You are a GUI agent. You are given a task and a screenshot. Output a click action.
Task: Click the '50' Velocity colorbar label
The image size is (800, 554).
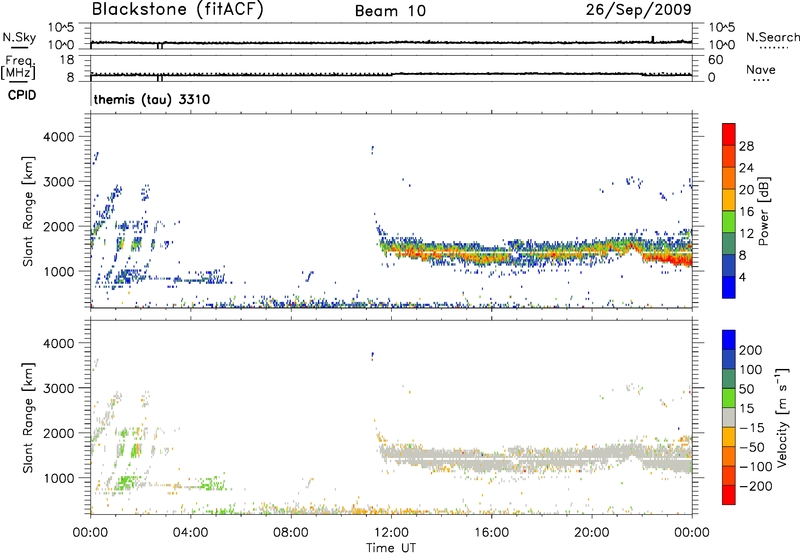pos(746,389)
